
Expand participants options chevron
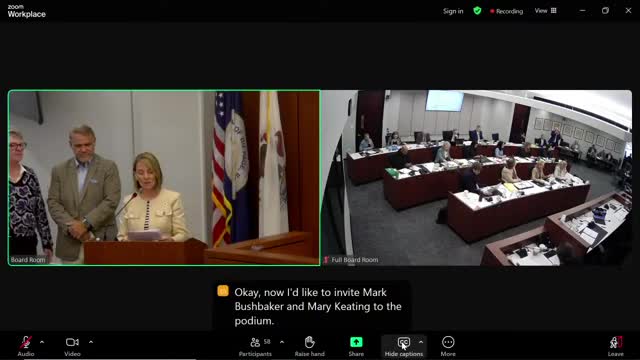[x=282, y=342]
